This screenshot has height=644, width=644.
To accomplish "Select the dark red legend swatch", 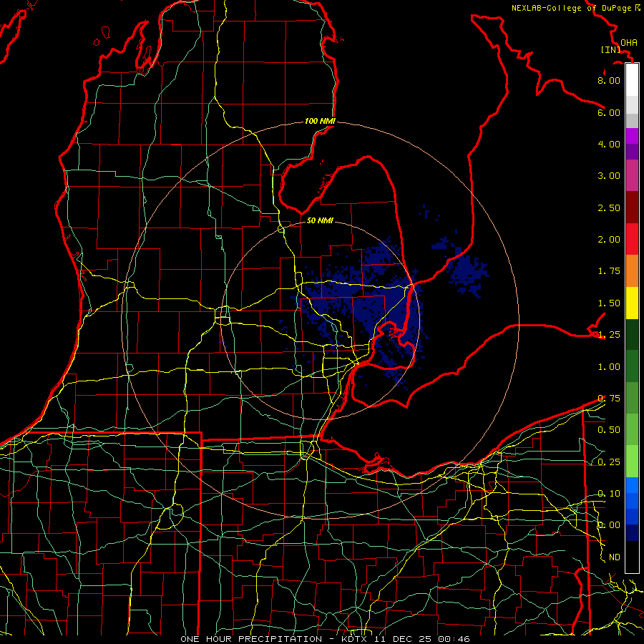I will pyautogui.click(x=632, y=208).
